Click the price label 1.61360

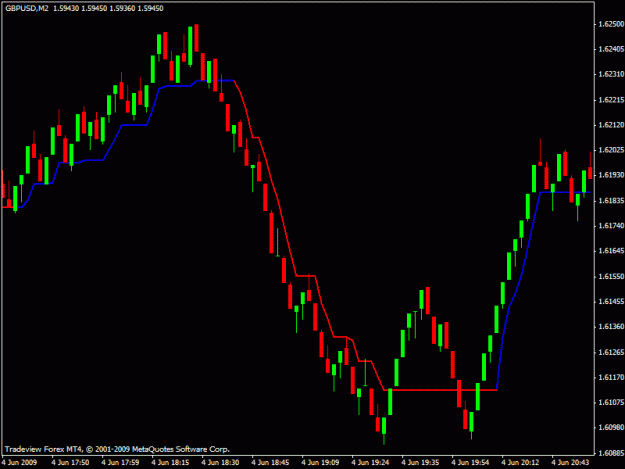[611, 326]
